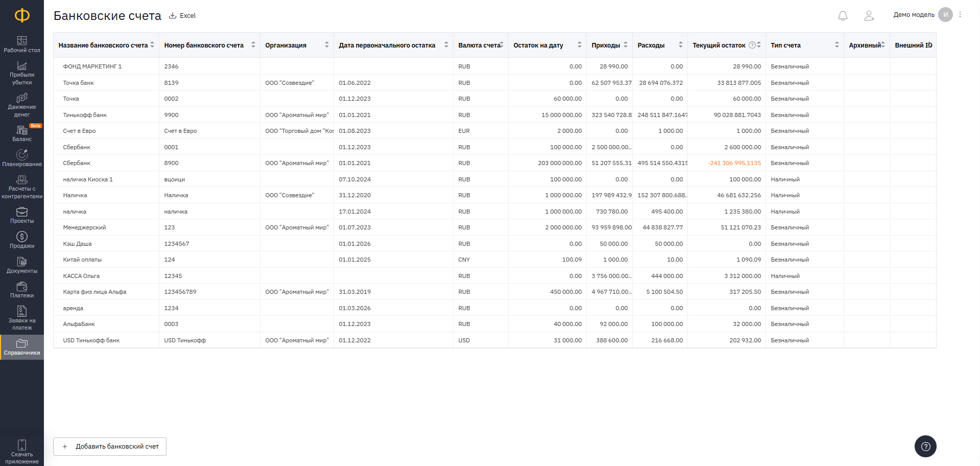980x466 pixels.
Task: Sort by Расходы column
Action: [681, 45]
